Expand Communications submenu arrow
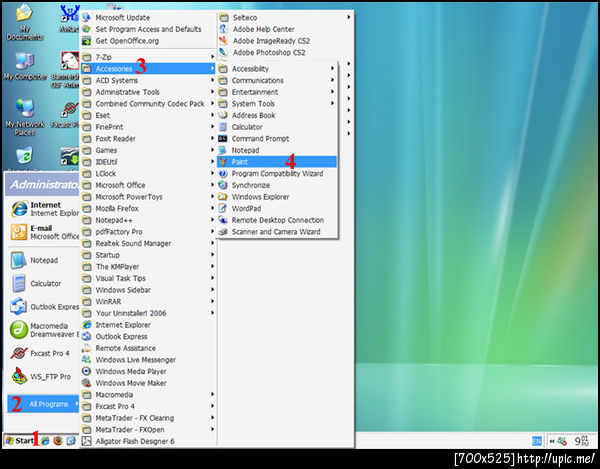Screen dimensions: 600x469 (x=333, y=80)
